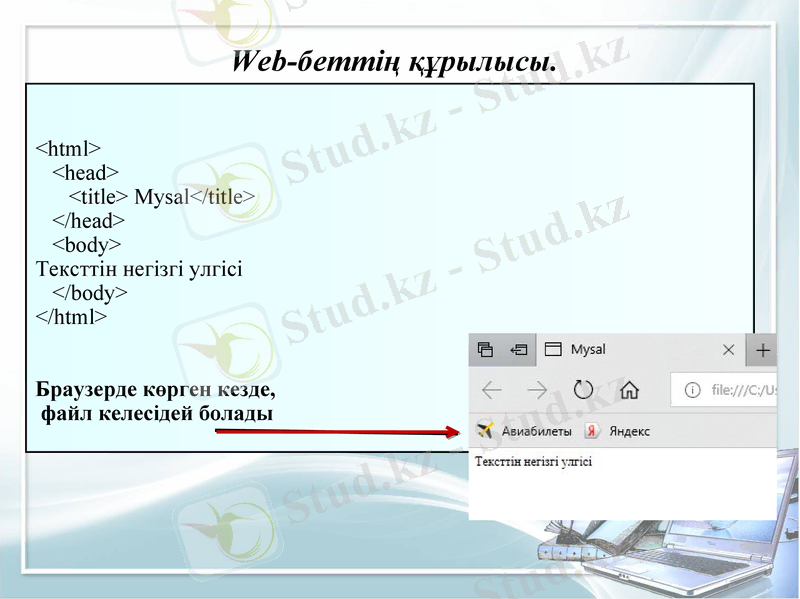Click the slide title Web-беттің құрылысы
800x599 pixels.
[x=398, y=62]
